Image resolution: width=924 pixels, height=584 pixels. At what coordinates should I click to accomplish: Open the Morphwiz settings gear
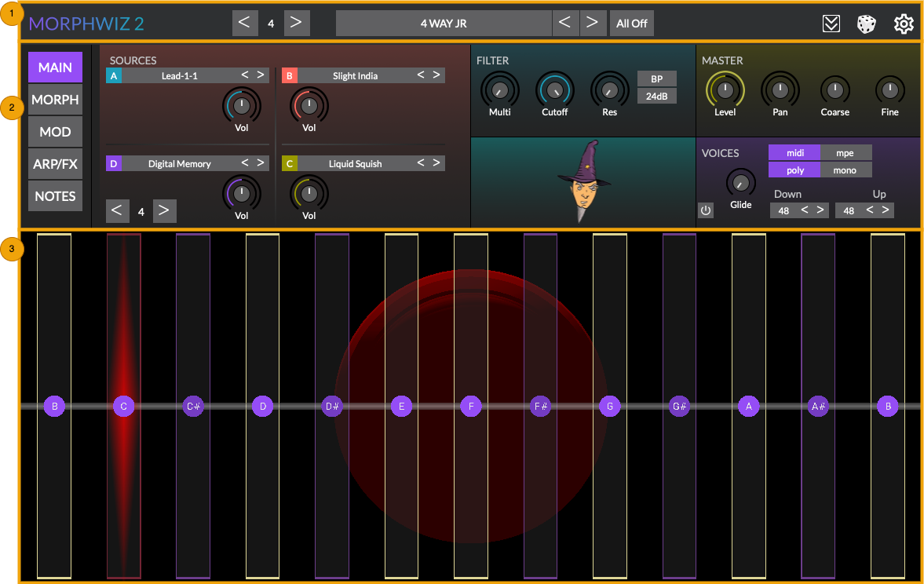(x=904, y=24)
